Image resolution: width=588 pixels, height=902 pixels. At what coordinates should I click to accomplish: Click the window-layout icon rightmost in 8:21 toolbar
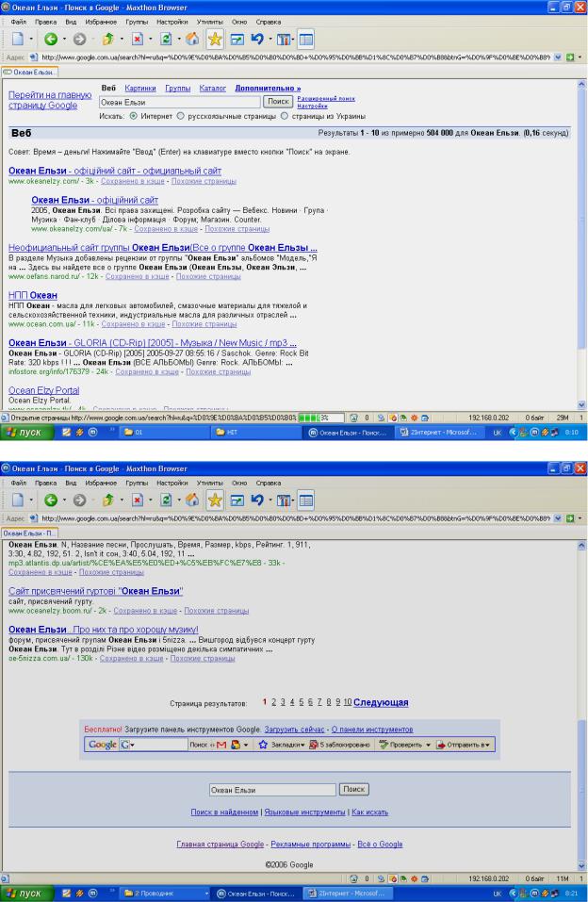click(306, 500)
